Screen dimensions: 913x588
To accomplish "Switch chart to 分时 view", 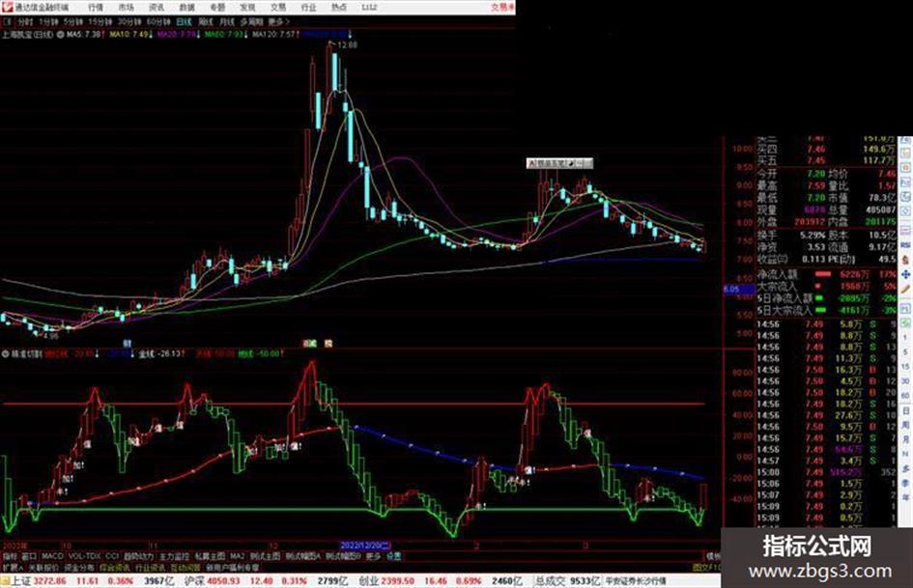I will (24, 21).
